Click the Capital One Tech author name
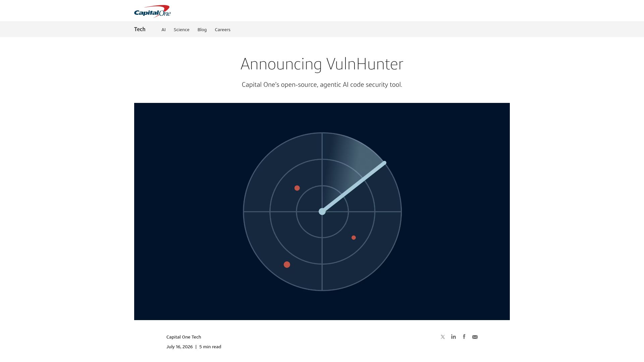 tap(184, 337)
